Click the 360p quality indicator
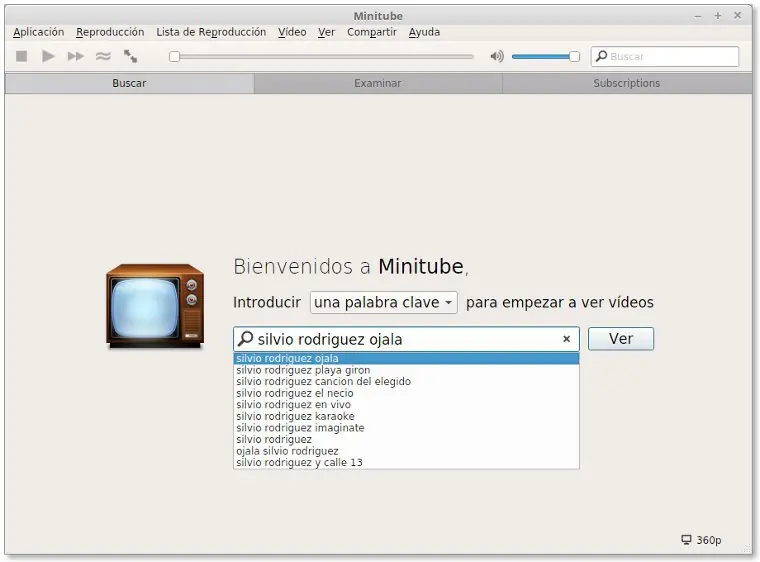The width and height of the screenshot is (760, 562). 701,540
